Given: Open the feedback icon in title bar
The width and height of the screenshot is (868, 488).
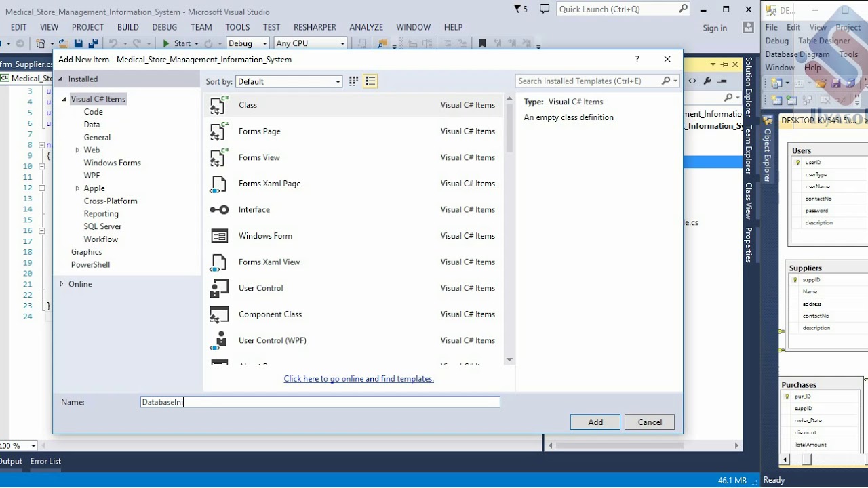Looking at the screenshot, I should [x=545, y=9].
